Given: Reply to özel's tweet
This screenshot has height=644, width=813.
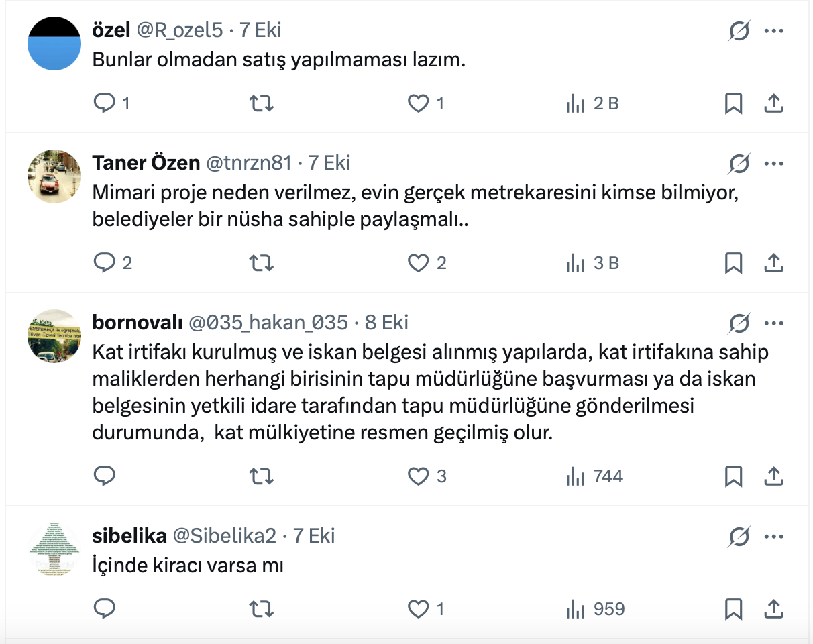Looking at the screenshot, I should coord(104,103).
